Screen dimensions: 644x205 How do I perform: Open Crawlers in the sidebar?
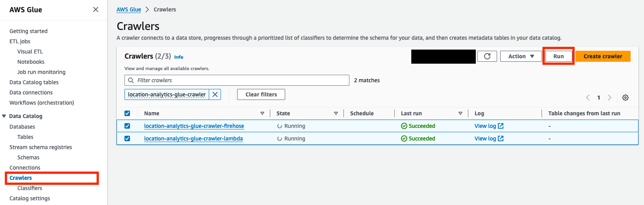[x=20, y=178]
